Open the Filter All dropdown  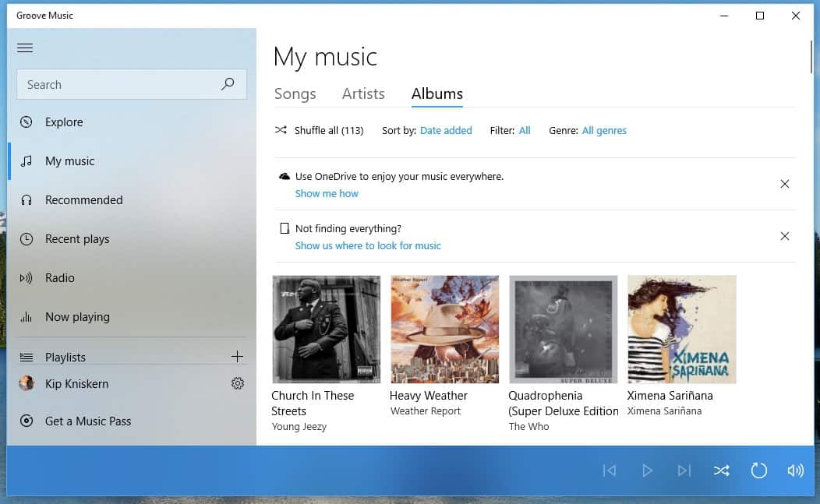[x=525, y=130]
